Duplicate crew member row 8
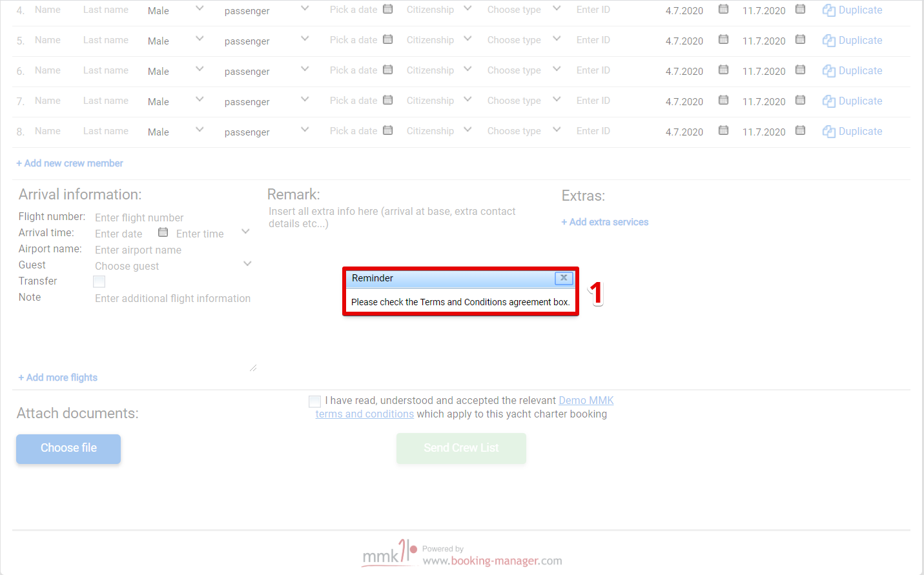Screen dimensions: 924x575 click(x=852, y=132)
